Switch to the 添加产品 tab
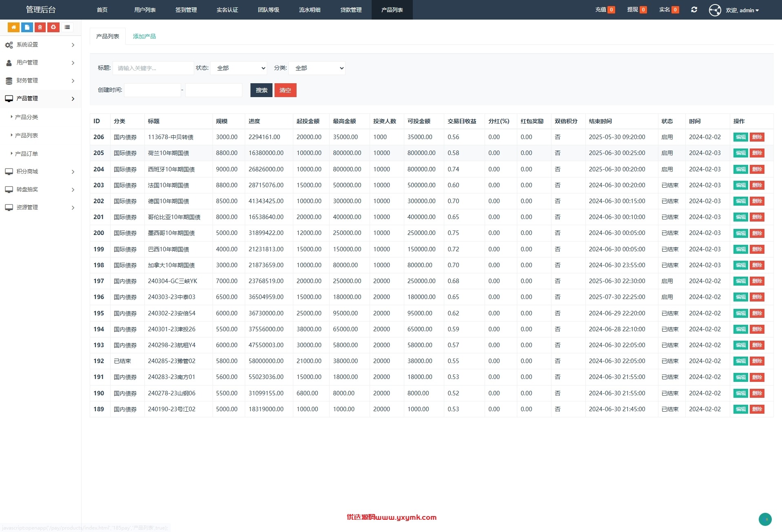 [x=144, y=36]
